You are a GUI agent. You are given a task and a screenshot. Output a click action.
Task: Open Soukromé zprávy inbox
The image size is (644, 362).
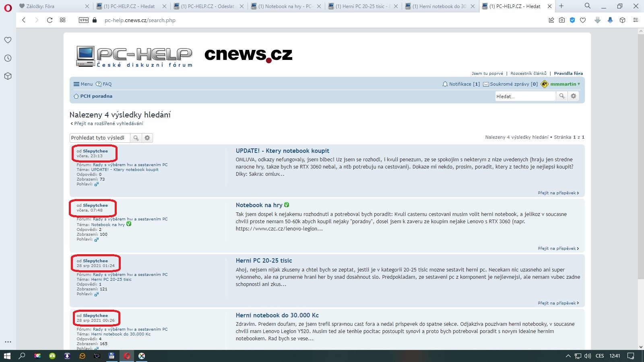click(x=510, y=84)
